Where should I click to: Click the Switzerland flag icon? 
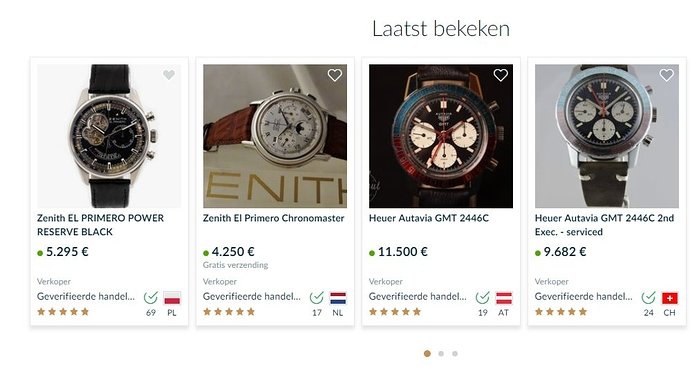[670, 298]
